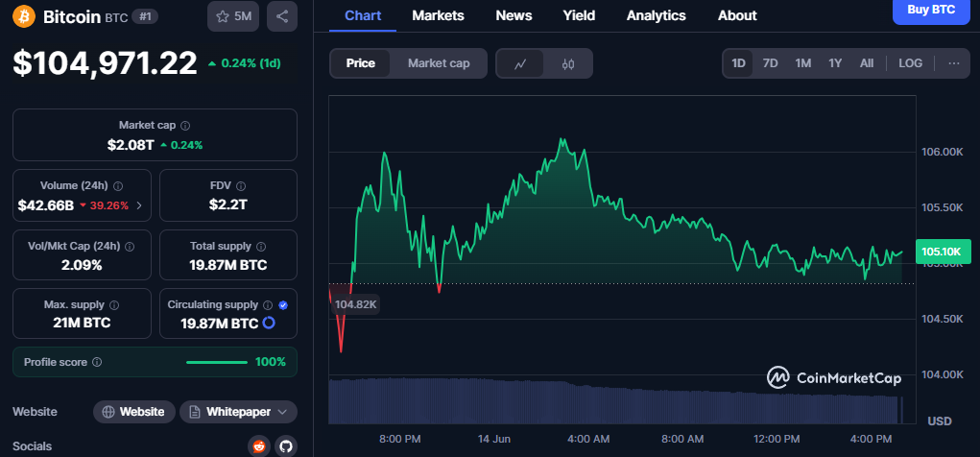Click the Profile score progress bar
This screenshot has height=457, width=980.
[217, 362]
